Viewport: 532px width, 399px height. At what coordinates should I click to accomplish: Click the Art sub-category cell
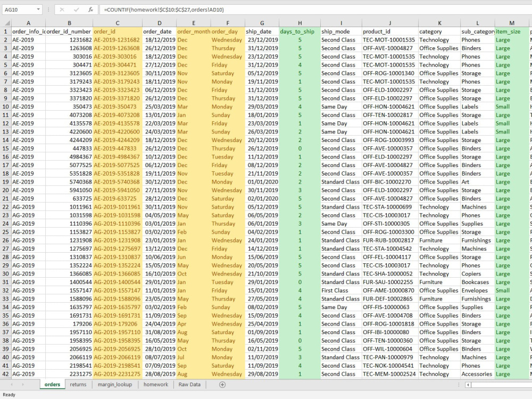477,182
